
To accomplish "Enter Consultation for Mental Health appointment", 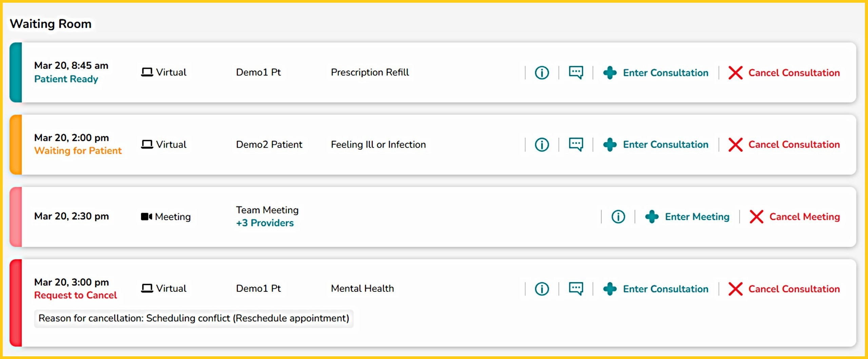I will tap(665, 289).
